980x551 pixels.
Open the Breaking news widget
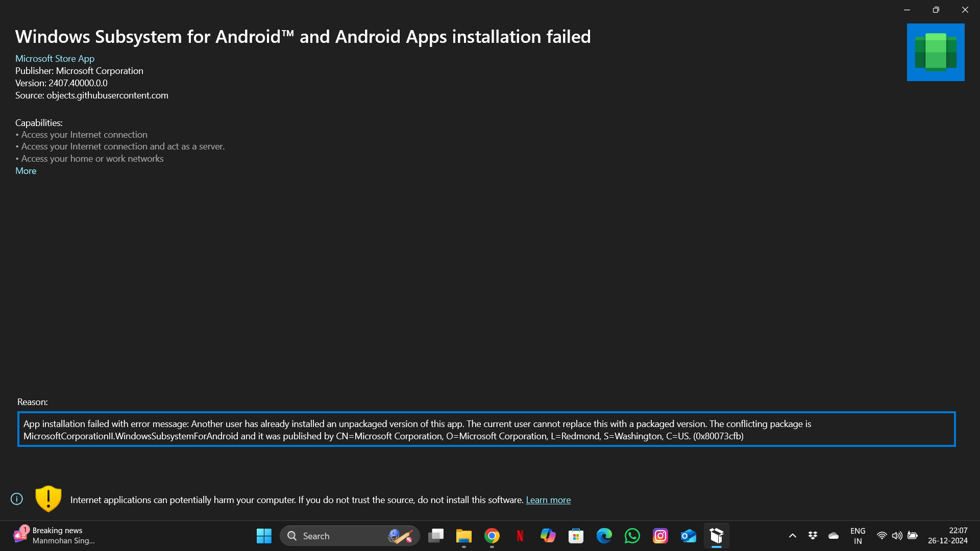coord(54,536)
